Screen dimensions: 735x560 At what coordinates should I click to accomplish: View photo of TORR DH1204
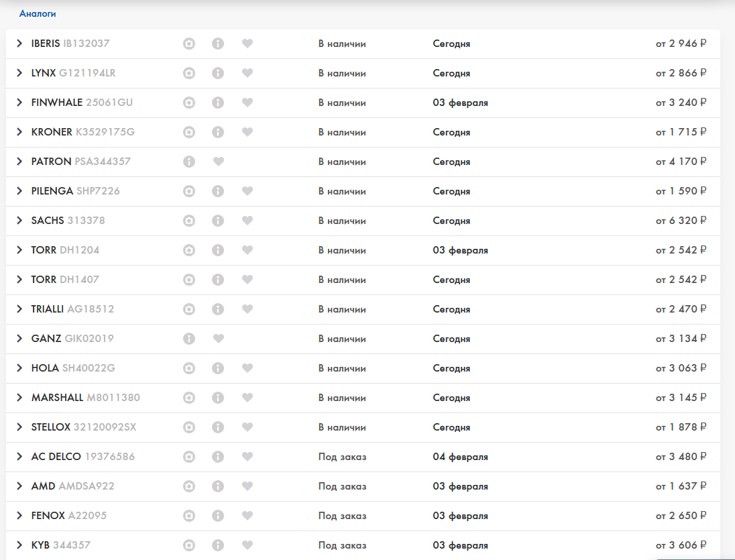click(x=189, y=250)
